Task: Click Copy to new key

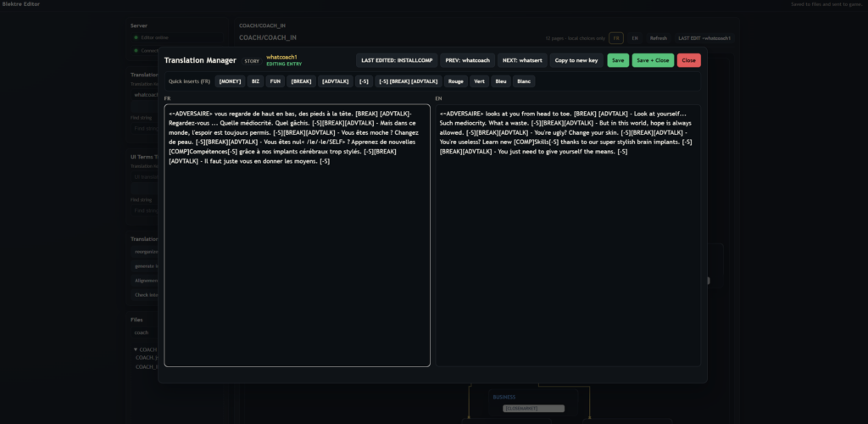Action: (x=576, y=60)
